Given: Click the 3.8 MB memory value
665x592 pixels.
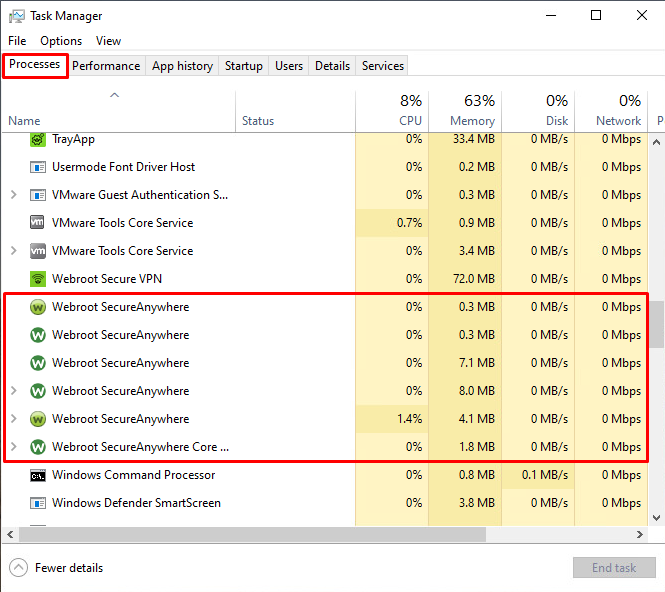Looking at the screenshot, I should point(477,503).
